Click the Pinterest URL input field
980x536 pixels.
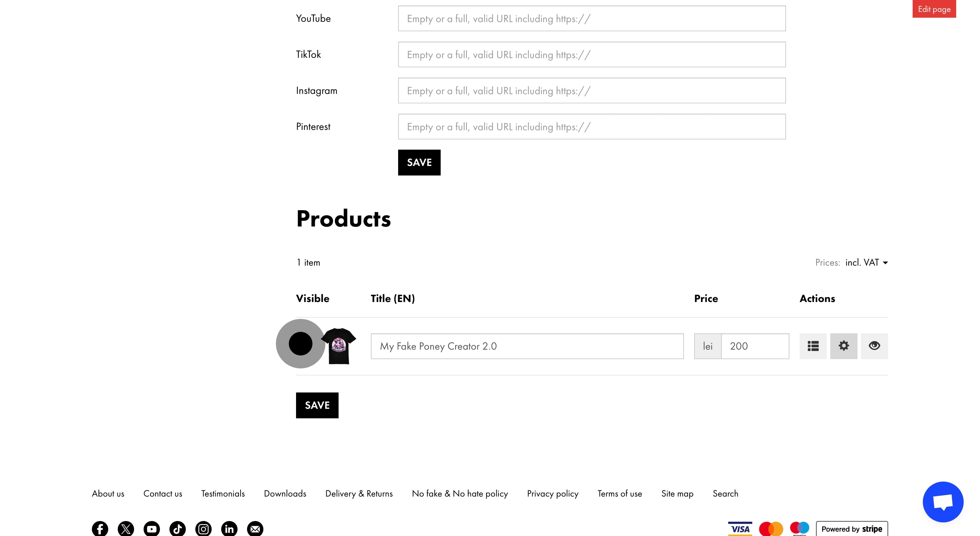tap(592, 127)
